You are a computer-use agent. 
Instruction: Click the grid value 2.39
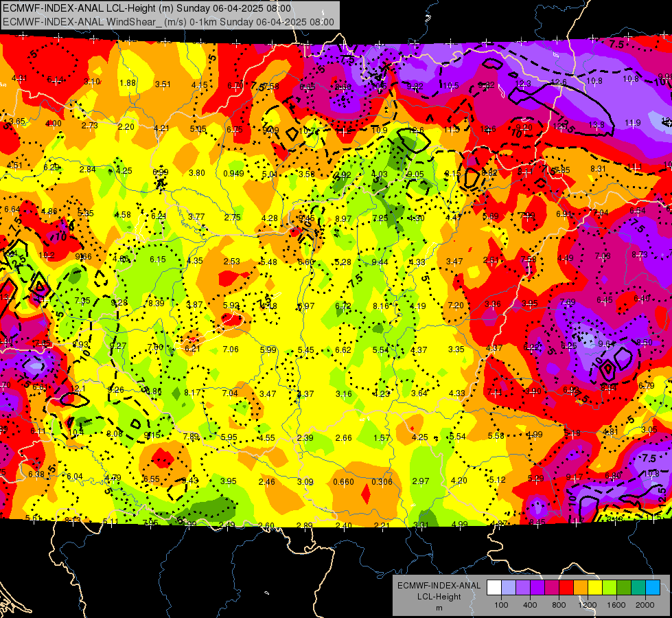pyautogui.click(x=305, y=438)
